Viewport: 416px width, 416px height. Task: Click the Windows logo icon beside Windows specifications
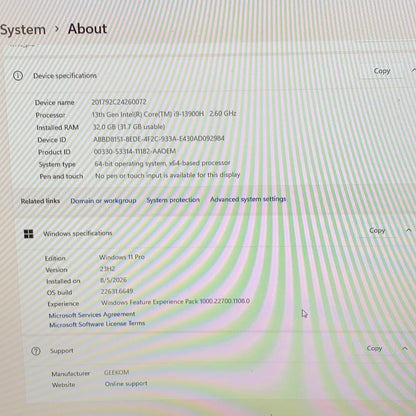coord(29,234)
